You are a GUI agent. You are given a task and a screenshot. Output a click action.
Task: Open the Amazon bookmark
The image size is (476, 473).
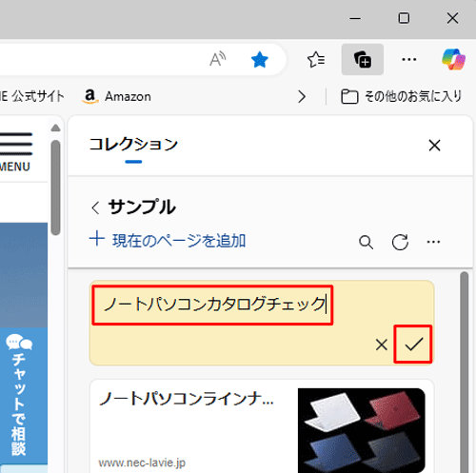116,96
